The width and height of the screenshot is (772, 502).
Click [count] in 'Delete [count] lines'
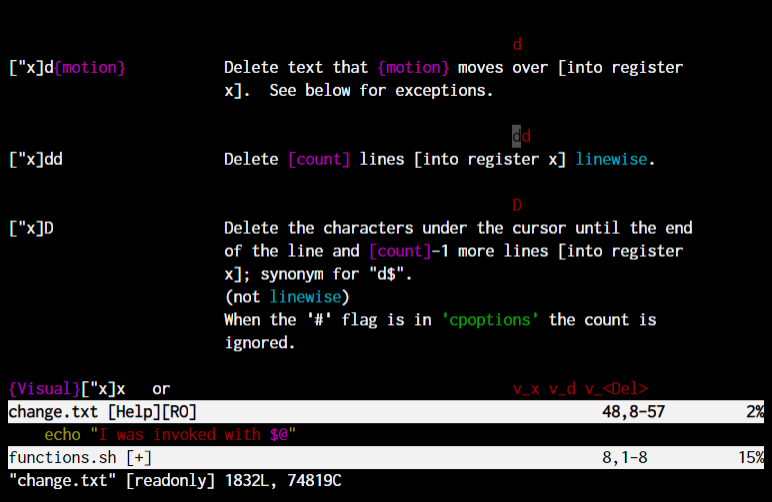tap(319, 159)
